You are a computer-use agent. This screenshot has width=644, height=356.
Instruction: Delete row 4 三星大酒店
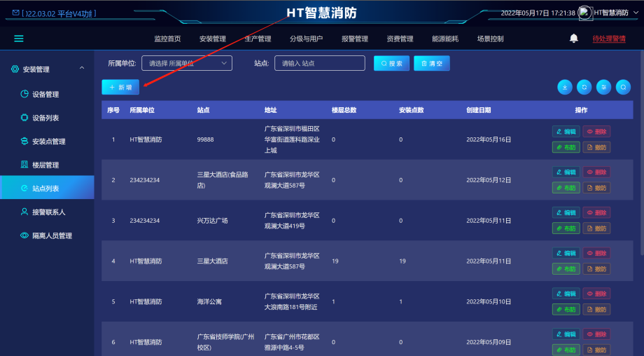coord(596,253)
